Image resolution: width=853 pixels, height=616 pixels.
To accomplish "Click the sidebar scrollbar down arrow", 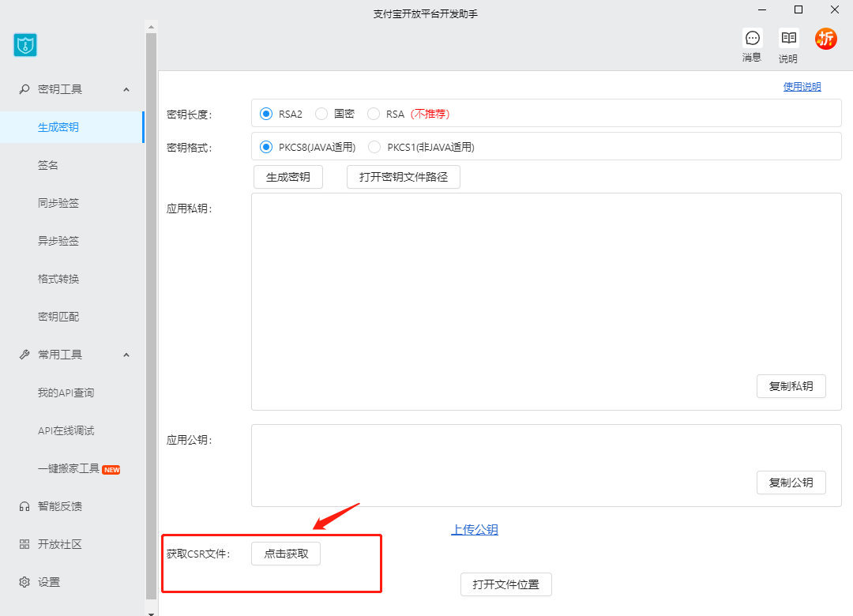I will [x=151, y=613].
